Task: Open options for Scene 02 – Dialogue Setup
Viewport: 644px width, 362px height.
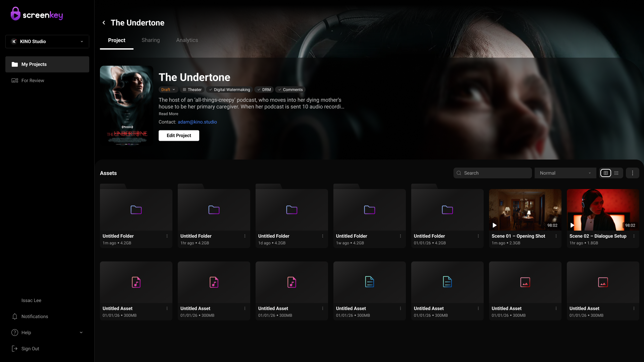Action: (x=634, y=236)
